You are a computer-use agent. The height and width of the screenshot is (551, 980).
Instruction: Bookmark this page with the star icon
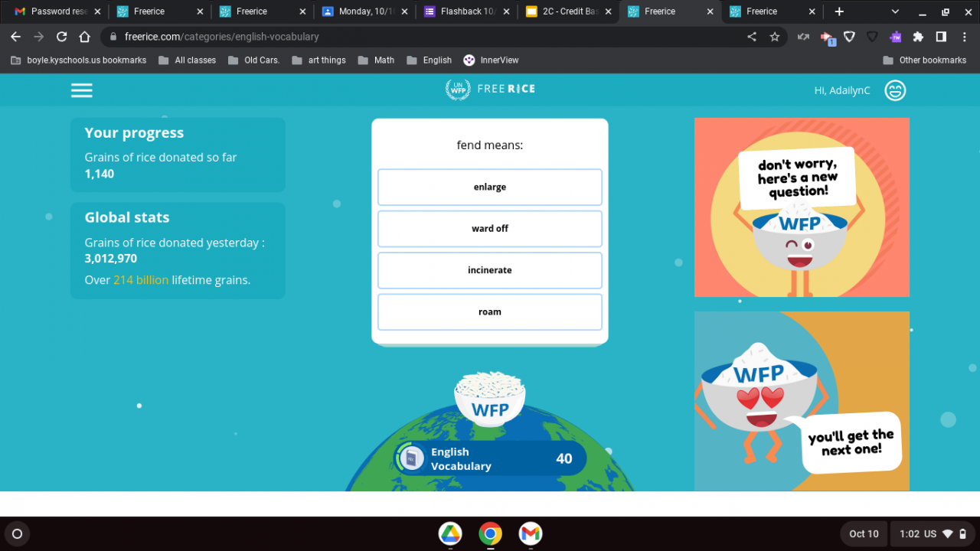(775, 37)
